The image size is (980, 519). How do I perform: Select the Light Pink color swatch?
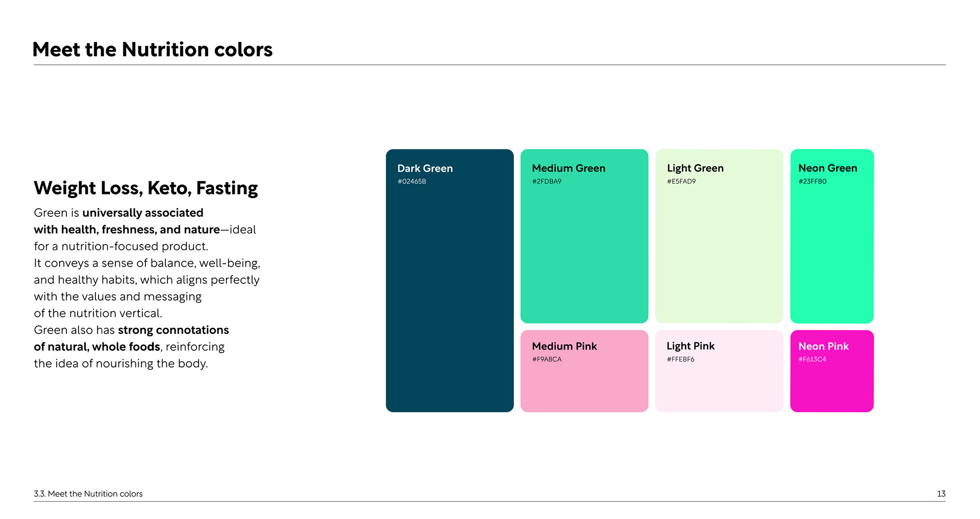719,371
